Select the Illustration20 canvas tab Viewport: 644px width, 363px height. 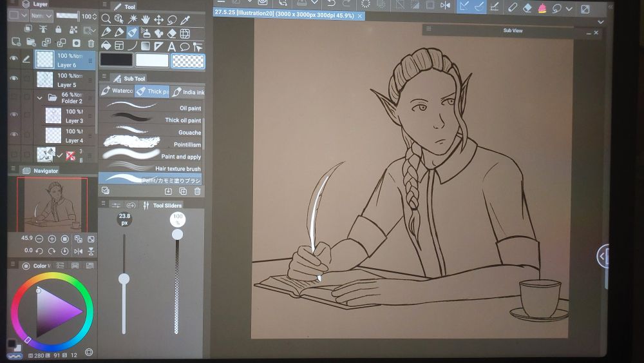(289, 14)
